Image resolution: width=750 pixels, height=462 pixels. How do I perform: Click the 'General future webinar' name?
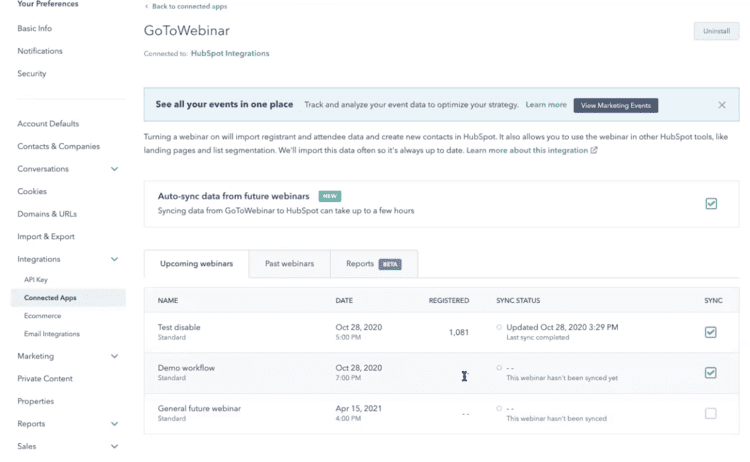(199, 408)
